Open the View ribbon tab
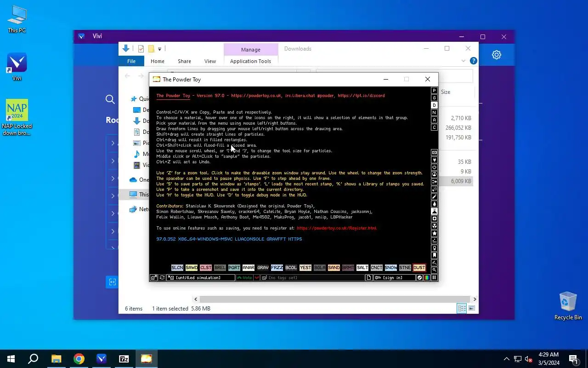 coord(210,61)
